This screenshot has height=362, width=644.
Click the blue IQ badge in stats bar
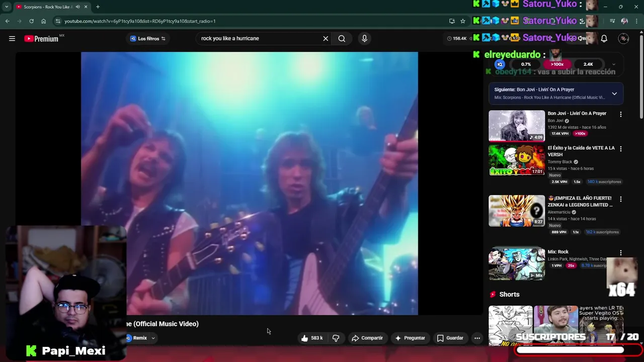coord(500,64)
